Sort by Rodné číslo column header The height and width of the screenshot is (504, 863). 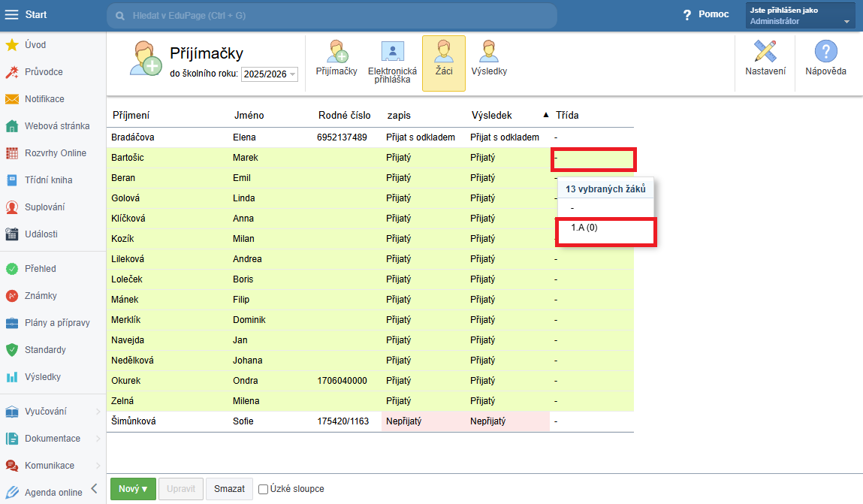pyautogui.click(x=345, y=116)
